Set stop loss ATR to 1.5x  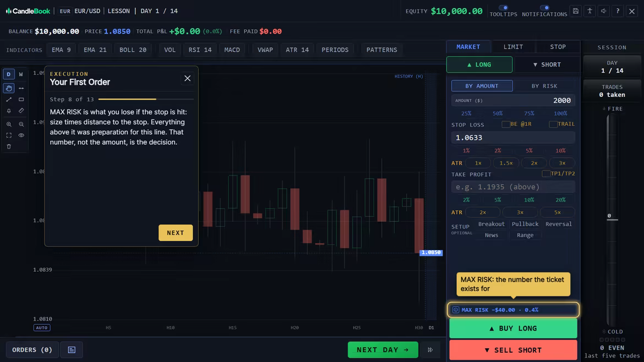tap(506, 163)
